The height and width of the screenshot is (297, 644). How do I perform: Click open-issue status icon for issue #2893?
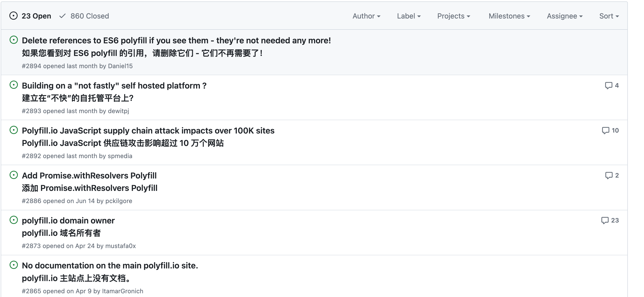(x=14, y=85)
